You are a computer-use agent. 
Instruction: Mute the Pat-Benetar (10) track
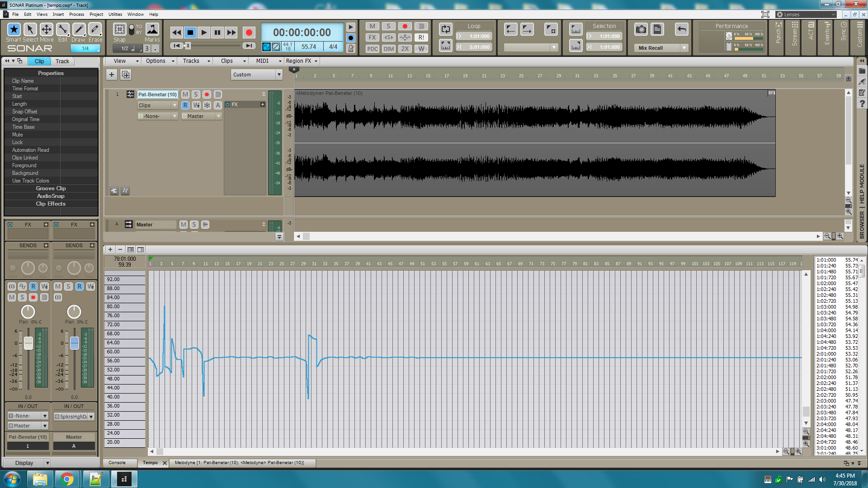point(185,94)
